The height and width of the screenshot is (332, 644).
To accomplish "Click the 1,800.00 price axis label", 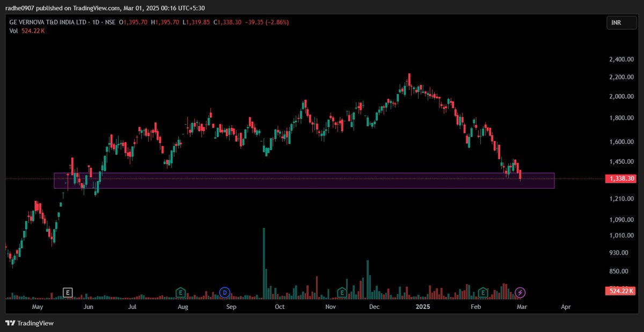I will click(x=621, y=118).
